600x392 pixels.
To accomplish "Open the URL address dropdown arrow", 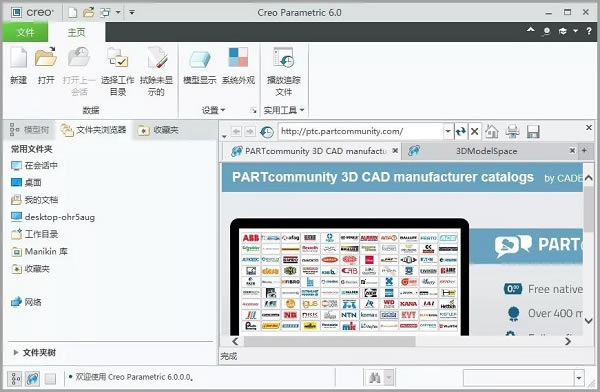I will [448, 131].
